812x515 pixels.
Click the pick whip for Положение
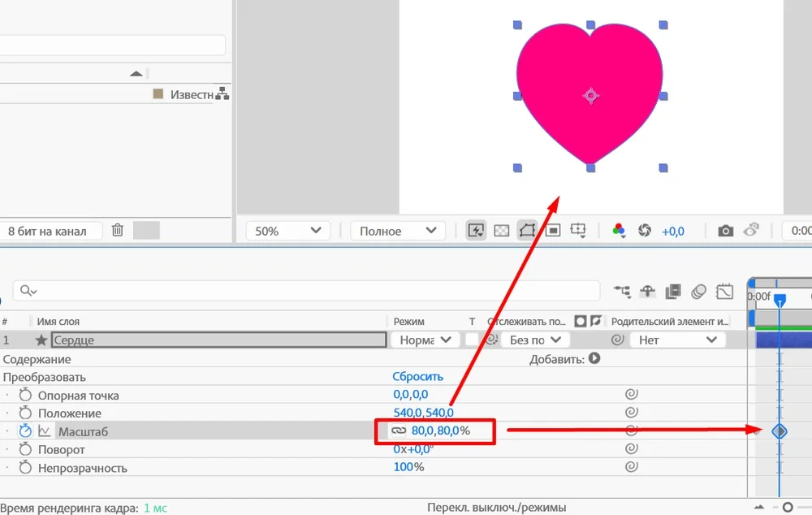point(631,413)
